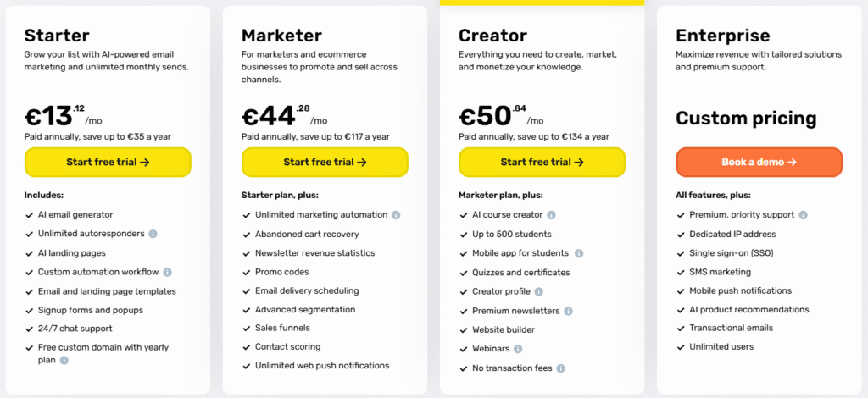Click info icon beside Premium, priority support

click(x=803, y=215)
